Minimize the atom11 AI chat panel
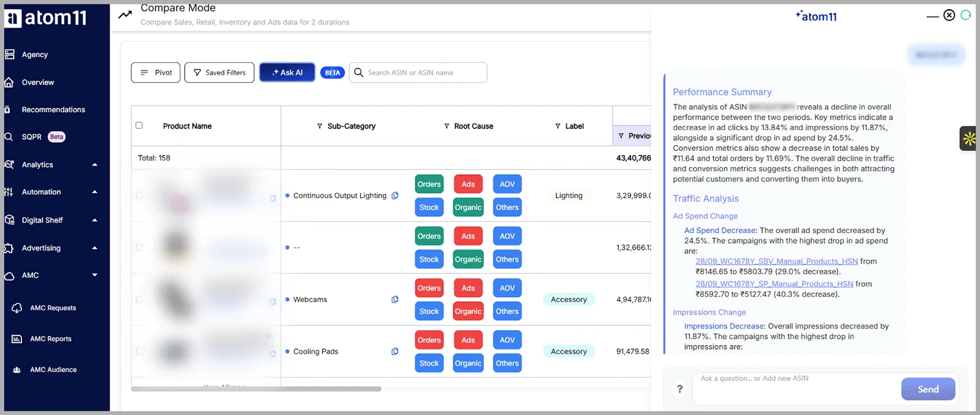 coord(932,17)
